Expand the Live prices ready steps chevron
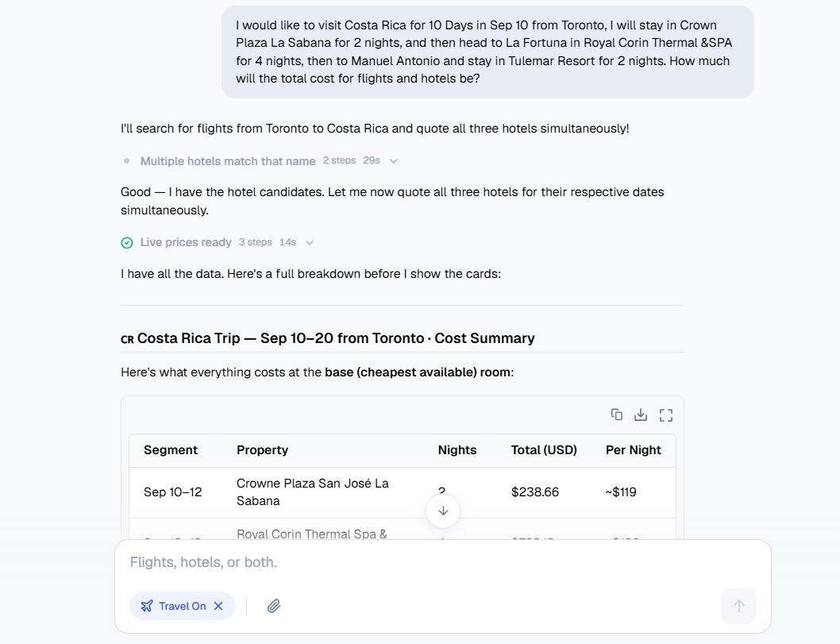 (x=310, y=243)
